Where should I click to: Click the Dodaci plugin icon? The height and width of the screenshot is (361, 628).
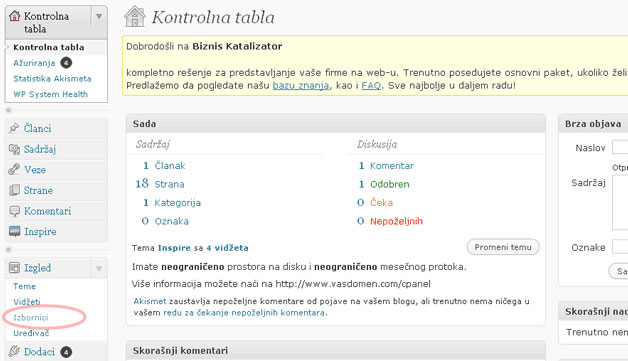[x=14, y=351]
